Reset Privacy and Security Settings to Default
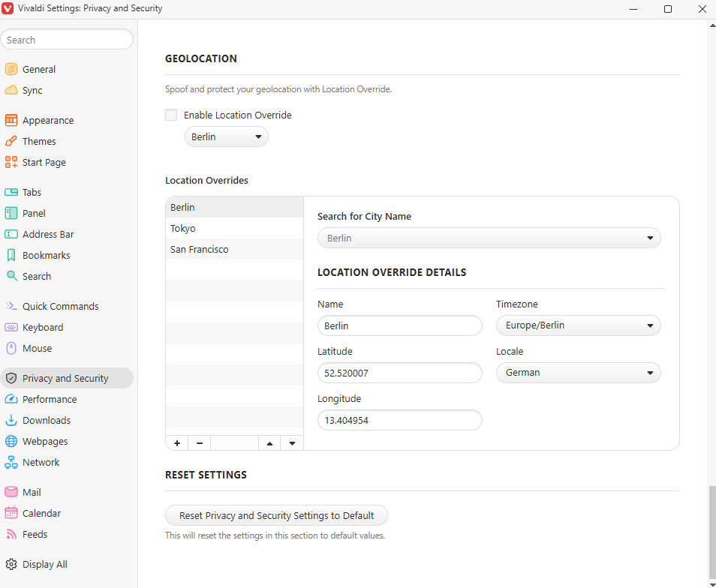The image size is (716, 588). (276, 515)
